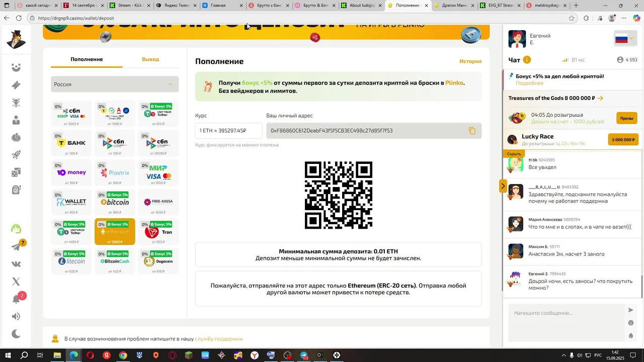Image resolution: width=644 pixels, height=362 pixels.
Task: Click the deposit QR code
Action: (339, 195)
